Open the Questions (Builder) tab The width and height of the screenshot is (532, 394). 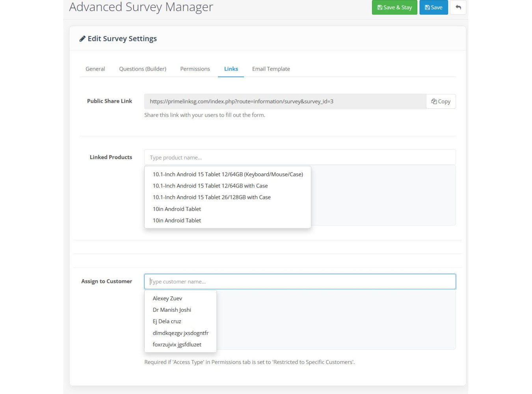coord(143,69)
